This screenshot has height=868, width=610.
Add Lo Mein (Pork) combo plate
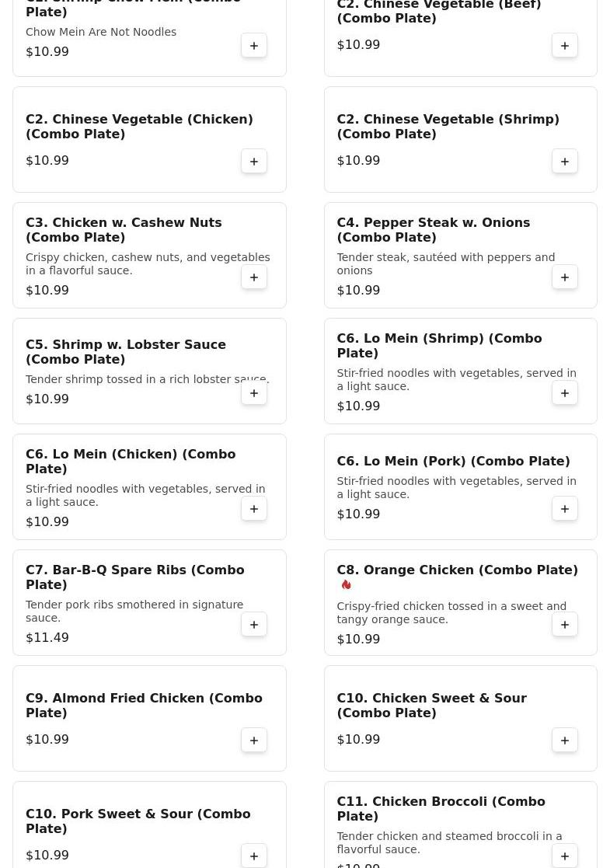[x=565, y=509]
